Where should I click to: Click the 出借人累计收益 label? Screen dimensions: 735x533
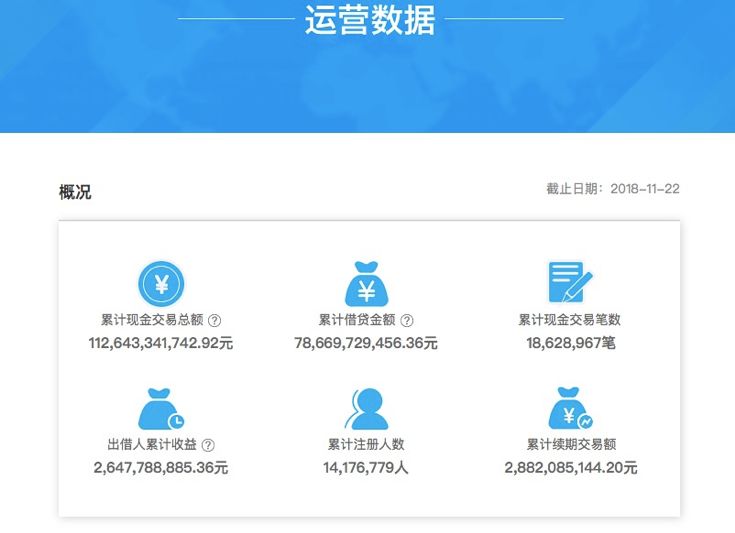tap(152, 444)
